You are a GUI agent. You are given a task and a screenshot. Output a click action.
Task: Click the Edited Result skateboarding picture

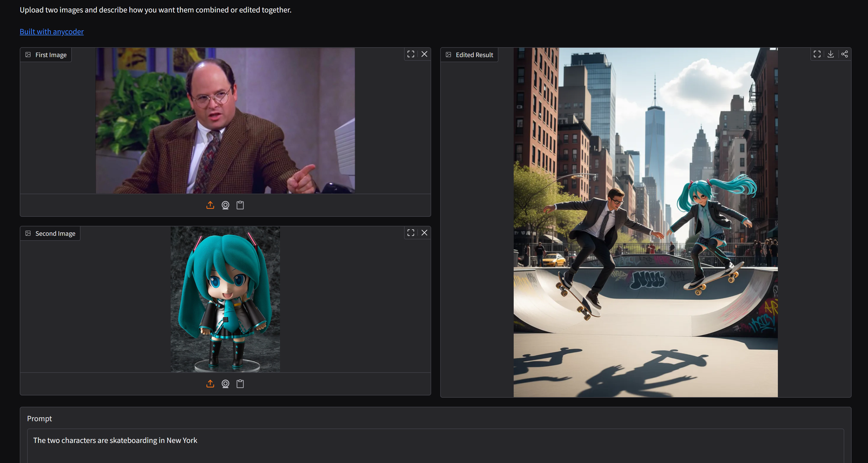pos(646,222)
